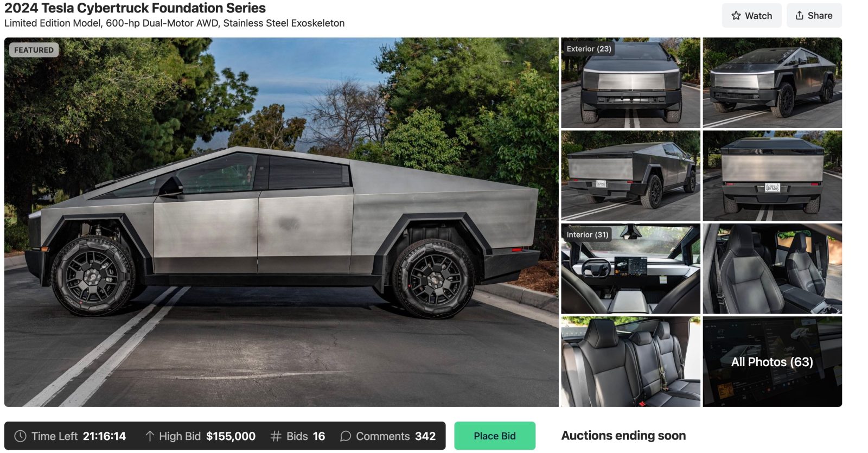Click the clock icon beside Time Left

[x=20, y=436]
